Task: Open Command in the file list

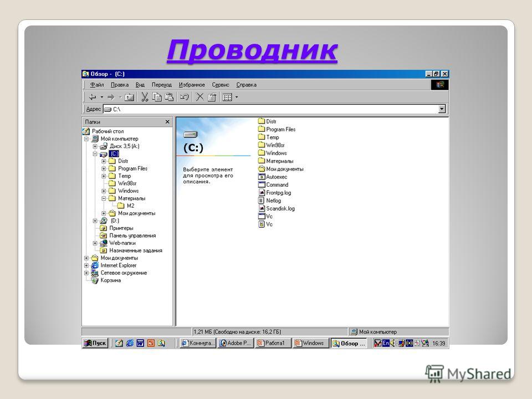Action: tap(273, 185)
